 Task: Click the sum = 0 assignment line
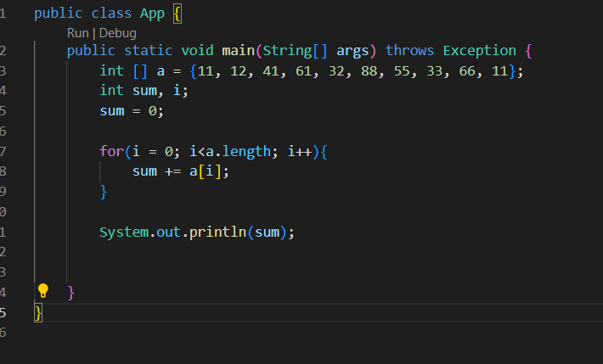tap(132, 111)
